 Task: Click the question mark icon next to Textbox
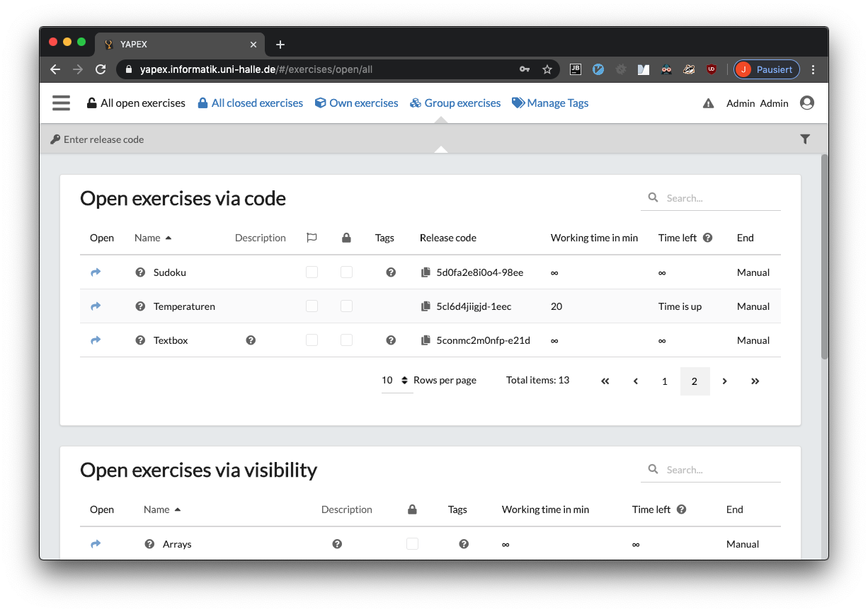point(140,340)
